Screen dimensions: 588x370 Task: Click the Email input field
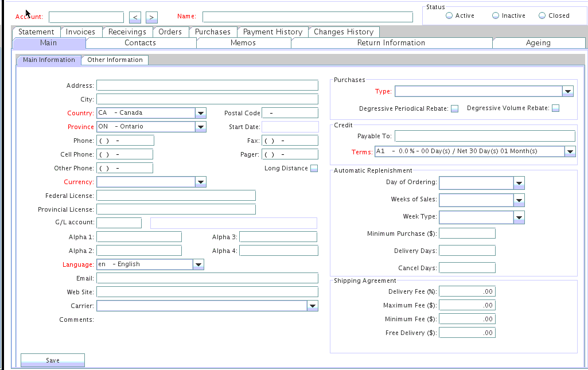click(x=207, y=278)
